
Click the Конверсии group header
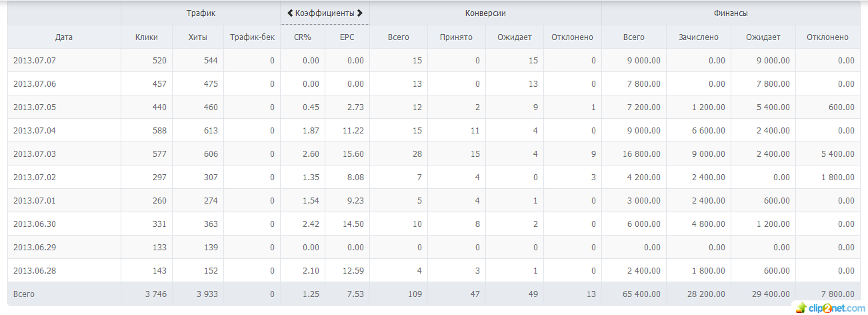tap(485, 13)
